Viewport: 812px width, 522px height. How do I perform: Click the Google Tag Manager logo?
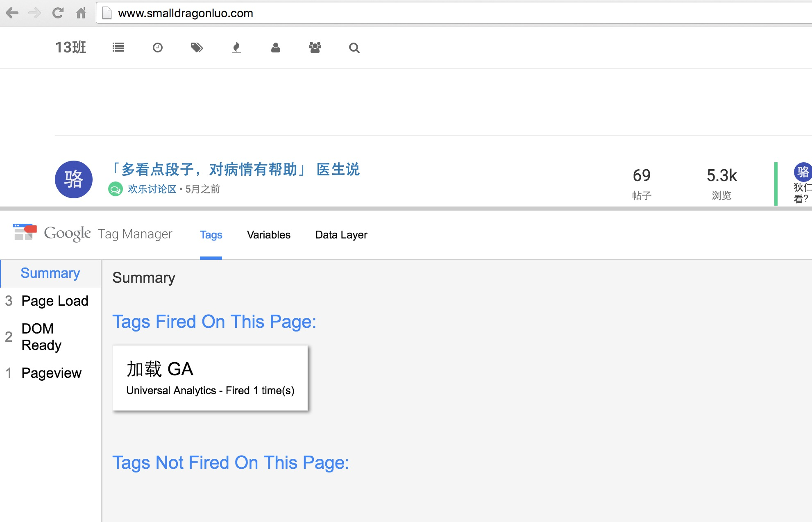[25, 232]
